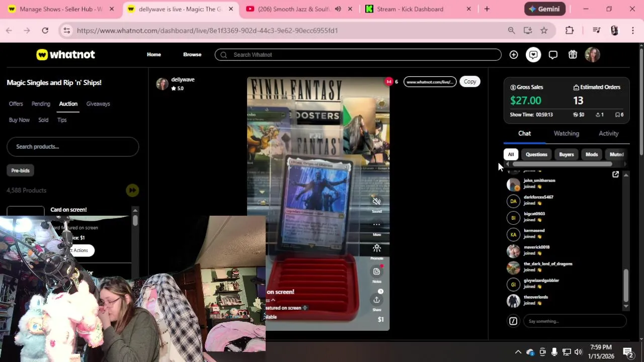Image resolution: width=644 pixels, height=362 pixels.
Task: Open the Offers tab
Action: pos(16,104)
